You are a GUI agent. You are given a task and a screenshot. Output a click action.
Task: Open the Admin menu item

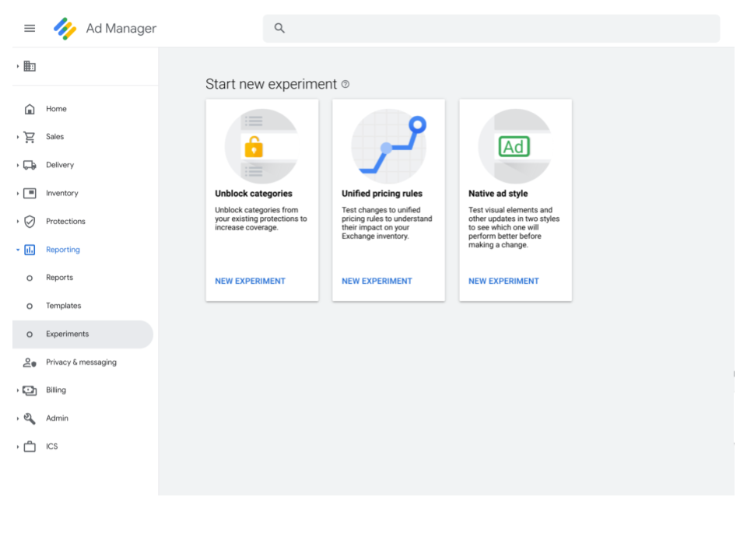click(57, 418)
